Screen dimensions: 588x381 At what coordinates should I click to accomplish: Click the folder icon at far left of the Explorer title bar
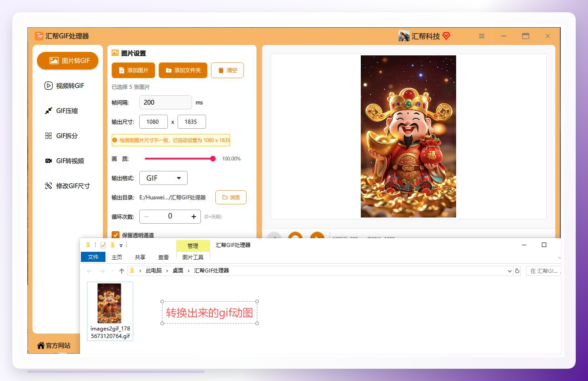click(x=88, y=245)
